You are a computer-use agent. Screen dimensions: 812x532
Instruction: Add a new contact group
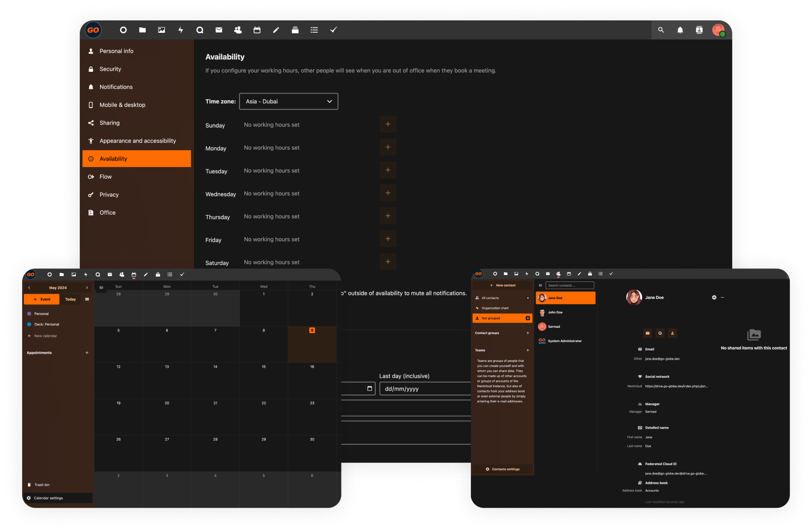(x=528, y=333)
